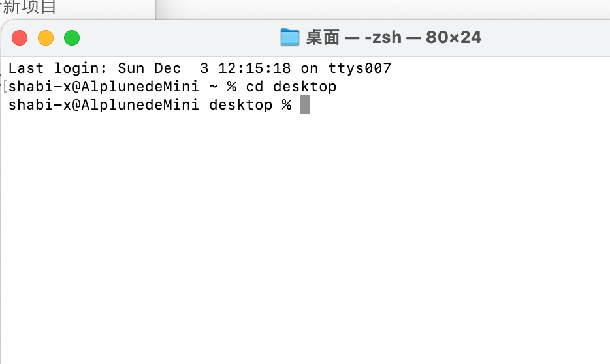Click the folder proxy icon in title bar

(x=290, y=37)
